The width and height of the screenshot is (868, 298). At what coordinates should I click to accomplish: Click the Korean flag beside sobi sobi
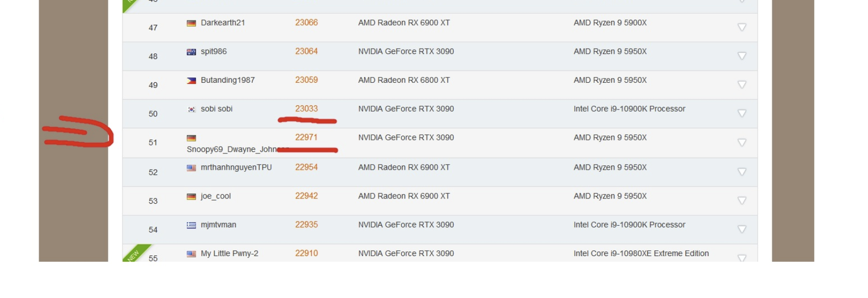[191, 109]
